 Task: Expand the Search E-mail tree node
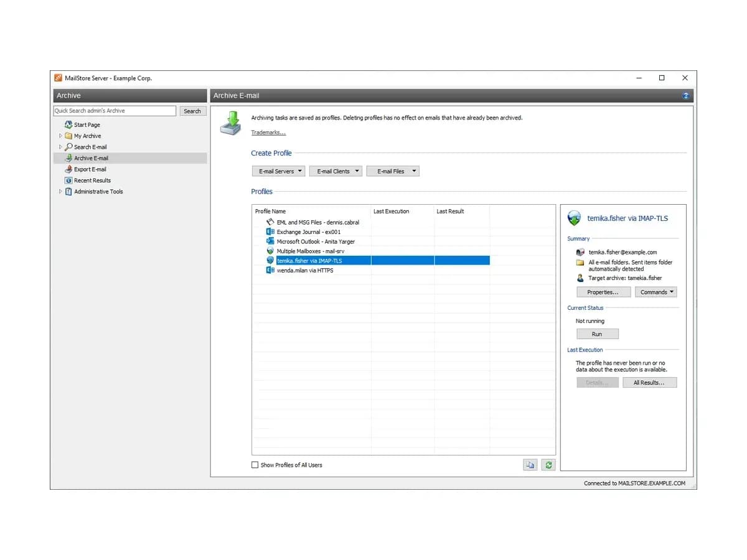[60, 147]
